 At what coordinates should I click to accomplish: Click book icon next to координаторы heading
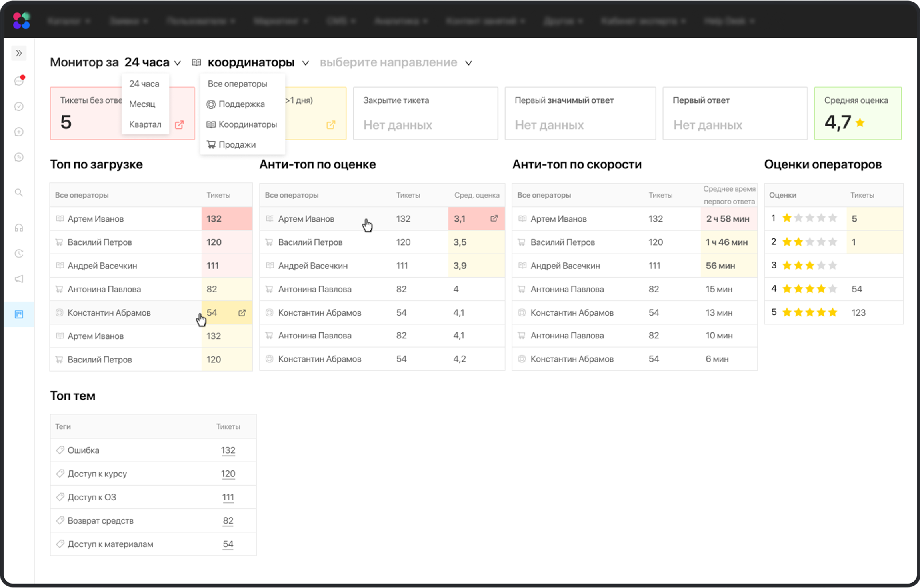(x=196, y=62)
